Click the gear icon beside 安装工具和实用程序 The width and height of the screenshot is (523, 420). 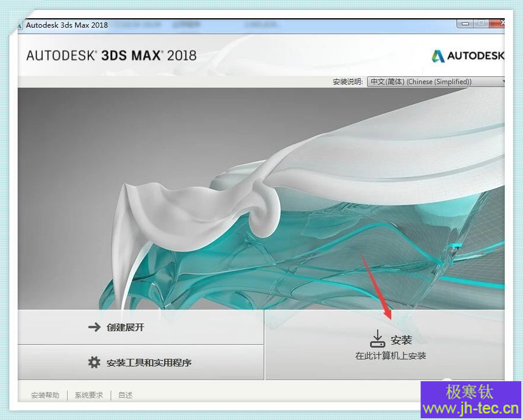pos(94,362)
